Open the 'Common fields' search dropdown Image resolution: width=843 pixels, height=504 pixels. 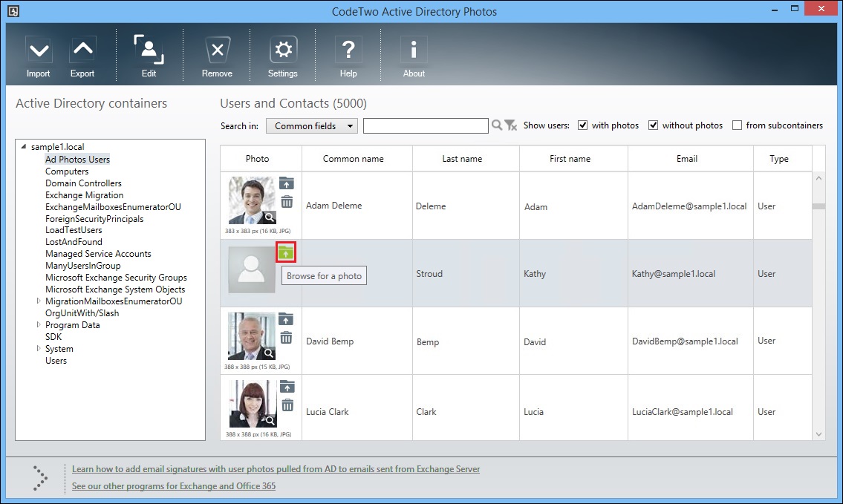pos(312,125)
